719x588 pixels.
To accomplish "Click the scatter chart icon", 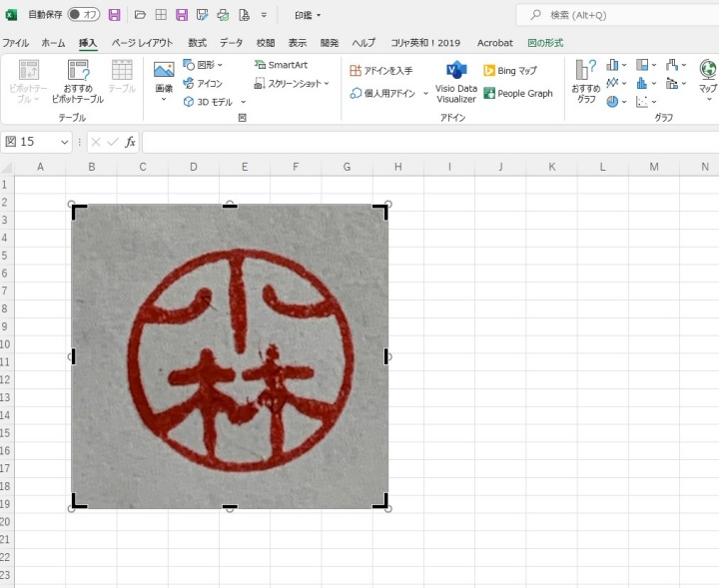I will point(642,101).
